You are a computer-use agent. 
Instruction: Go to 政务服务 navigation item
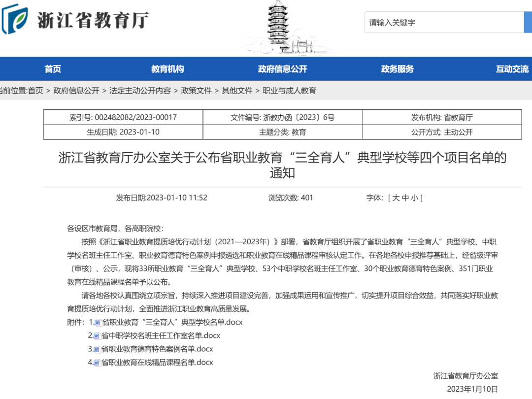[x=398, y=69]
